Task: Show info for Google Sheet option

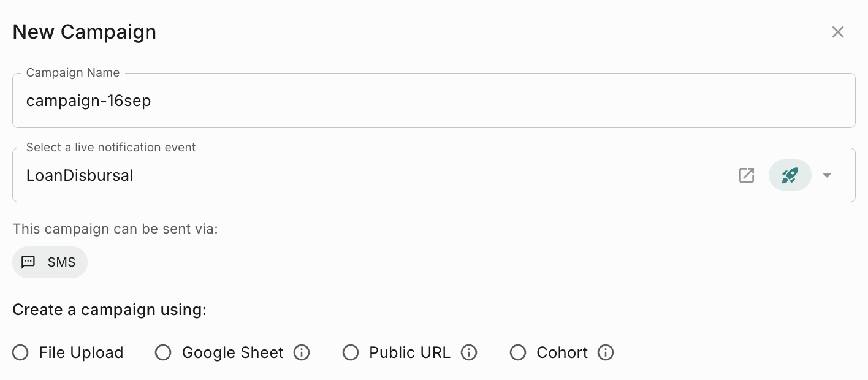Action: 302,353
